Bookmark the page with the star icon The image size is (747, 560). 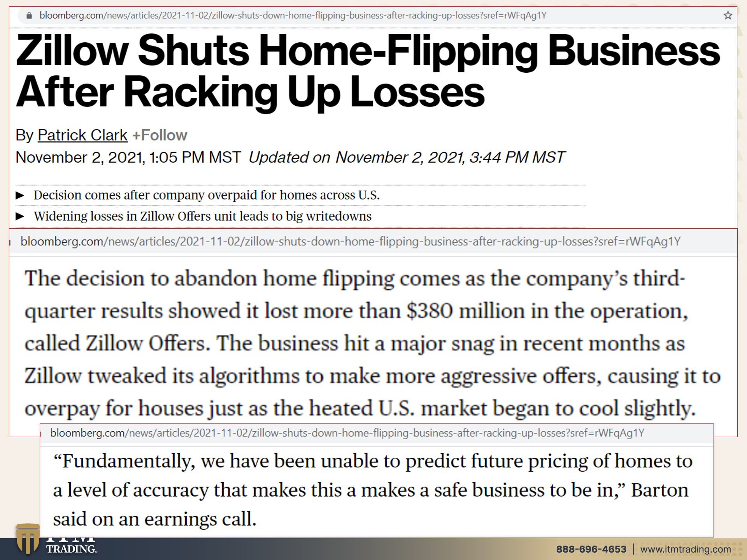(x=728, y=16)
